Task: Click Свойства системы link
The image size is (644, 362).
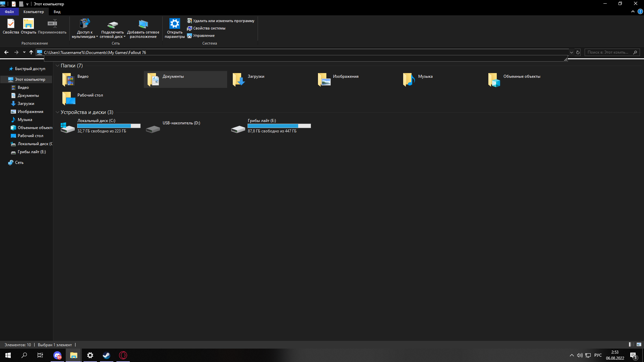Action: point(209,28)
